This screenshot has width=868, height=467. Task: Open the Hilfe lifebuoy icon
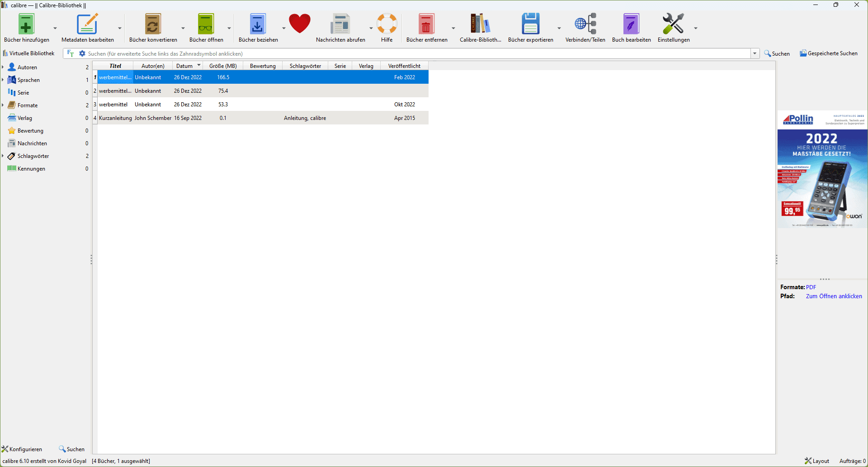pos(387,24)
